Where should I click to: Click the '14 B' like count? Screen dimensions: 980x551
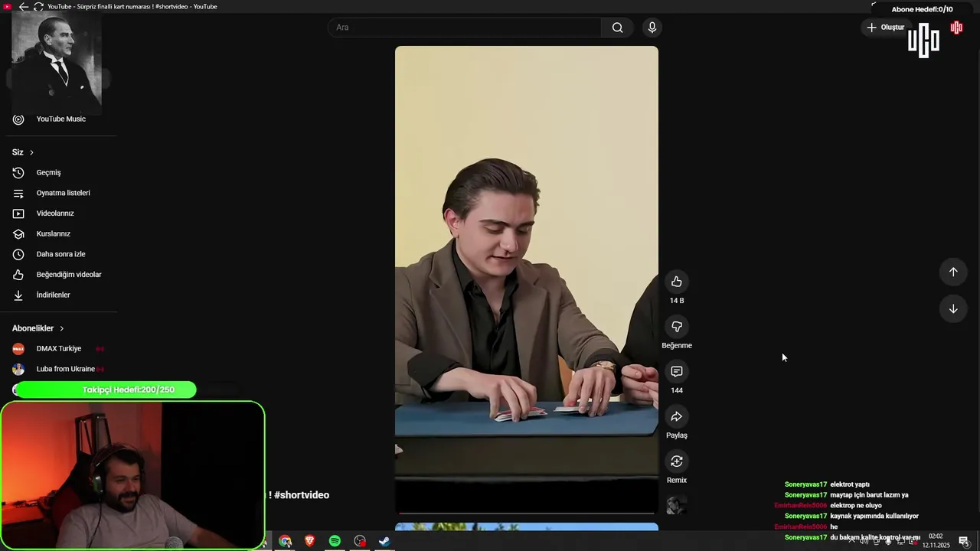point(677,301)
